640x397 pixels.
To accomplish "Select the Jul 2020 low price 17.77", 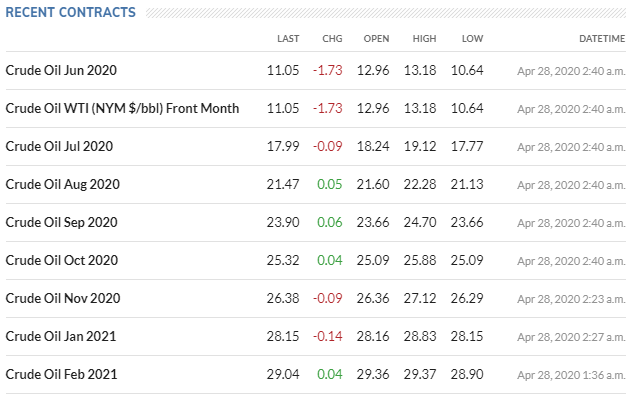I will (467, 146).
